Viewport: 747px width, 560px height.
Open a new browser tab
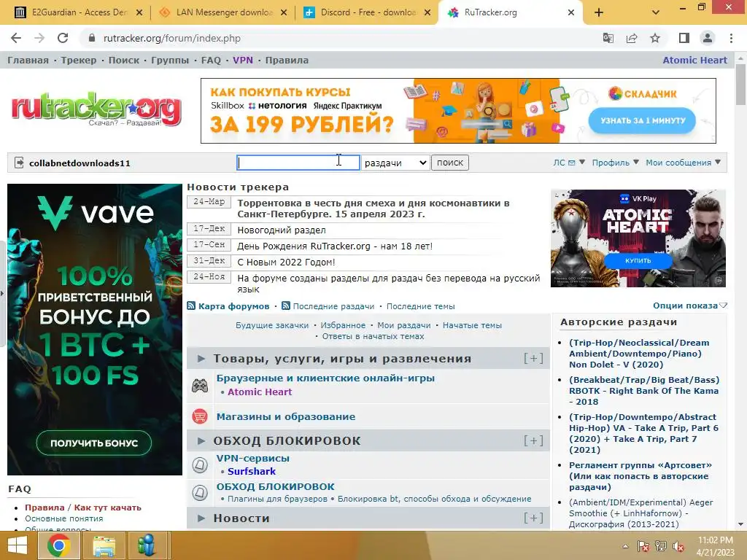(x=599, y=12)
